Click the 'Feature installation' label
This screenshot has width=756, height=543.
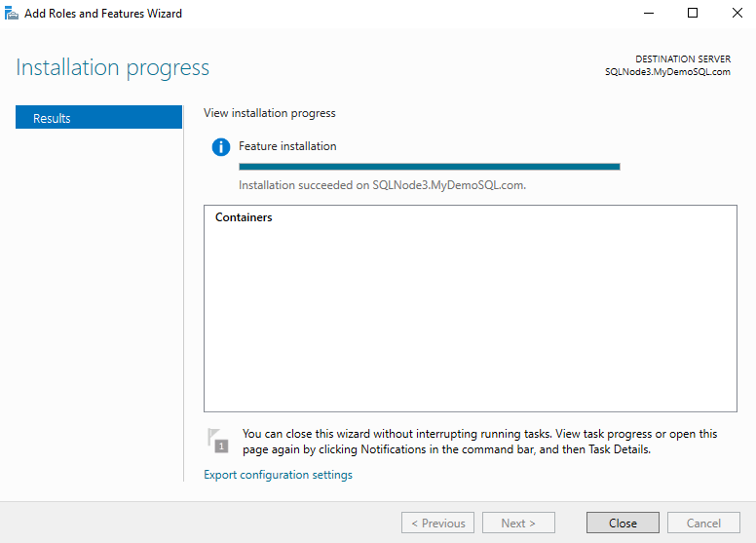(x=287, y=146)
